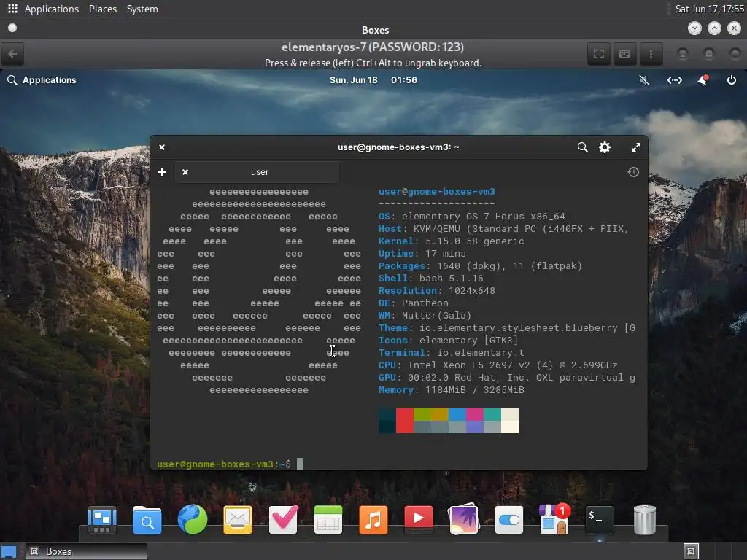Open the Web browser dock icon
The image size is (747, 560).
pos(193,519)
